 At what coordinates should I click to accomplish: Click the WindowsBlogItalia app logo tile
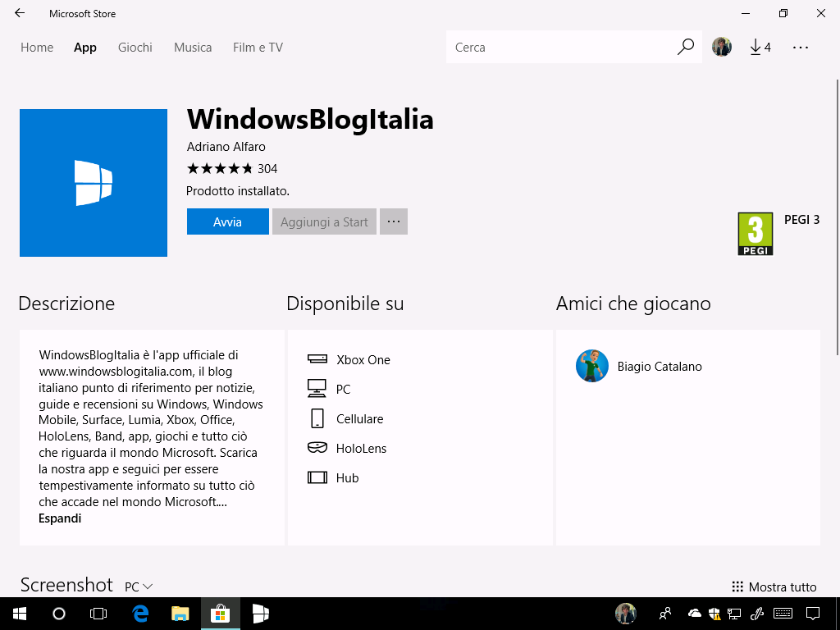94,183
